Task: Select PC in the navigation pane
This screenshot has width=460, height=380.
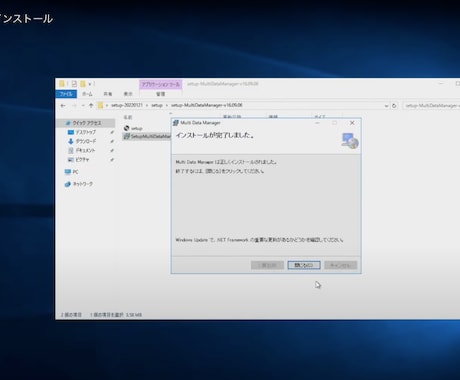Action: coord(75,172)
